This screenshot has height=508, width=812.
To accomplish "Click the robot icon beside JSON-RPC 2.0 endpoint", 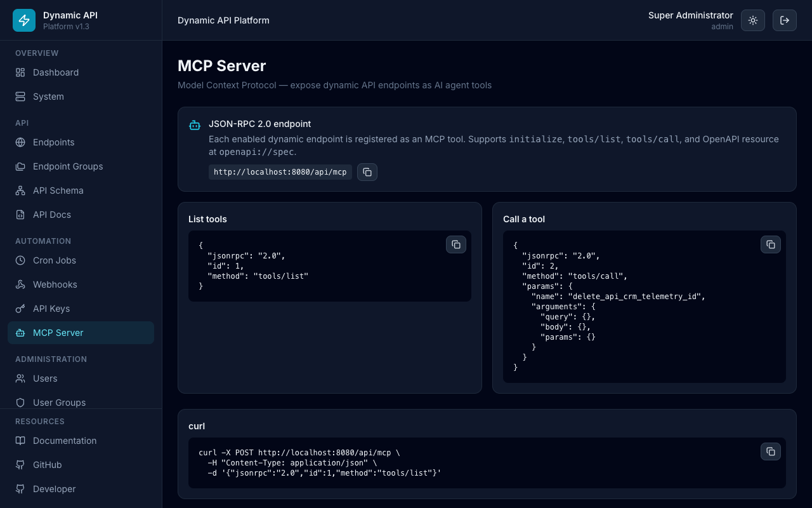I will point(195,125).
